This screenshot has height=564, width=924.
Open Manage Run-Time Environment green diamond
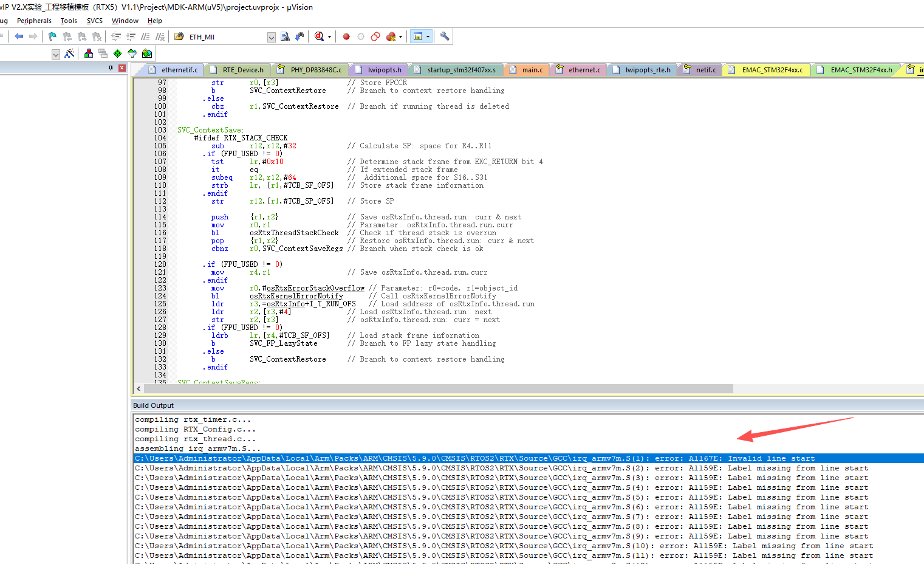pyautogui.click(x=117, y=53)
